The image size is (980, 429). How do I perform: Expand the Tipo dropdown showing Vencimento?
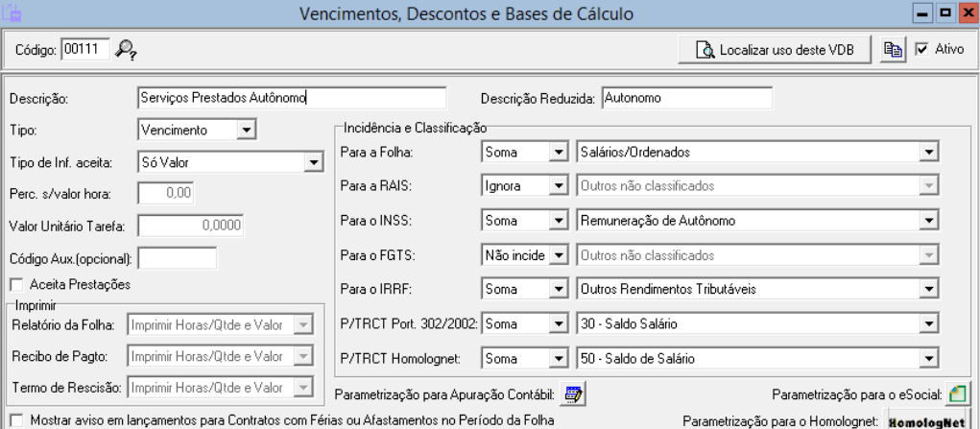coord(246,130)
